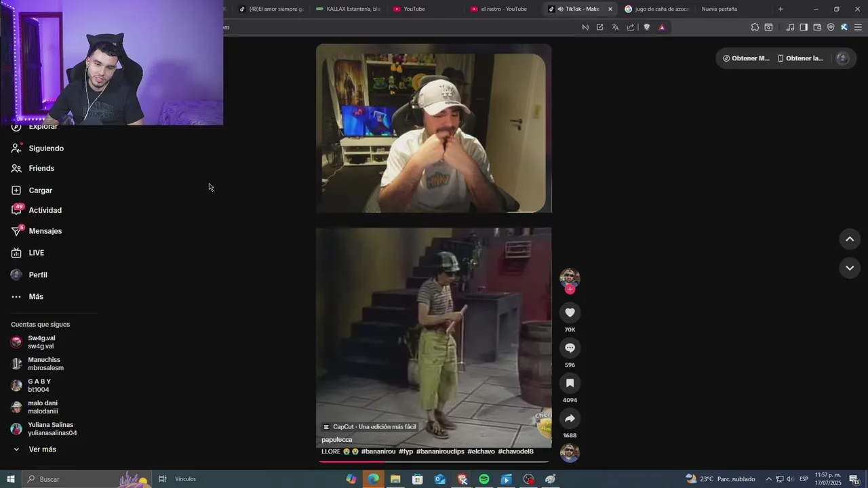Open Perfil in the sidebar
Image resolution: width=868 pixels, height=488 pixels.
(x=38, y=274)
